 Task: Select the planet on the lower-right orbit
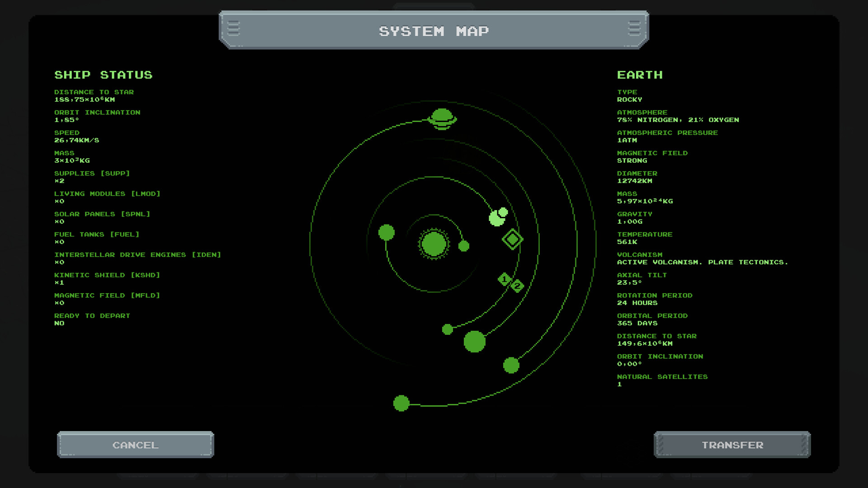pyautogui.click(x=511, y=366)
